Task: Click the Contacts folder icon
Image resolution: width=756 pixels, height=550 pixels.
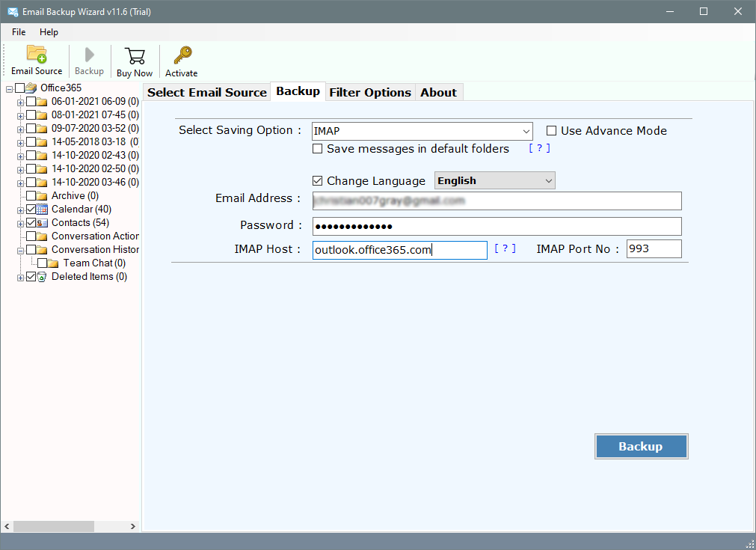Action: point(42,223)
